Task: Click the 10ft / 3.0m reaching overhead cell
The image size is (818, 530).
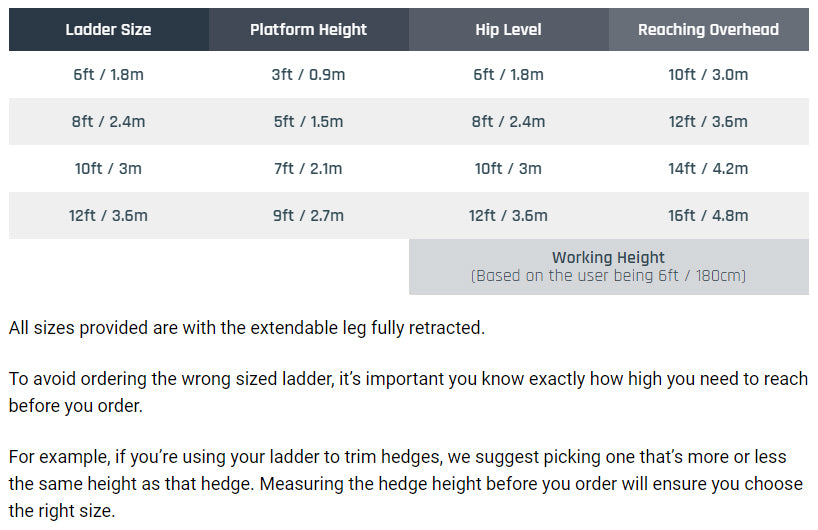Action: tap(708, 75)
